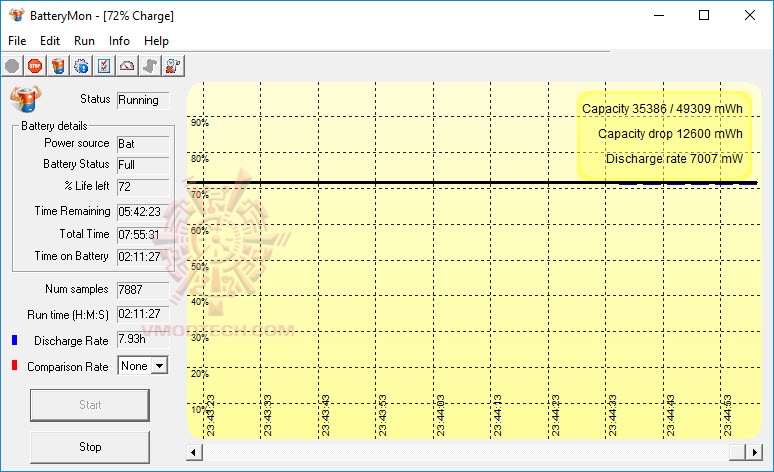Image resolution: width=774 pixels, height=472 pixels.
Task: Click the 23:44:03 time label on graph
Action: (x=440, y=415)
